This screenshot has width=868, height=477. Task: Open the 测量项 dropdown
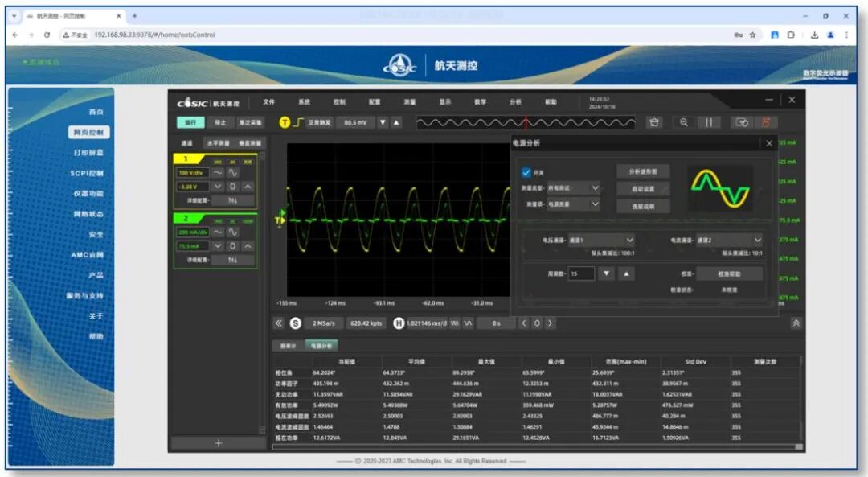pos(574,204)
